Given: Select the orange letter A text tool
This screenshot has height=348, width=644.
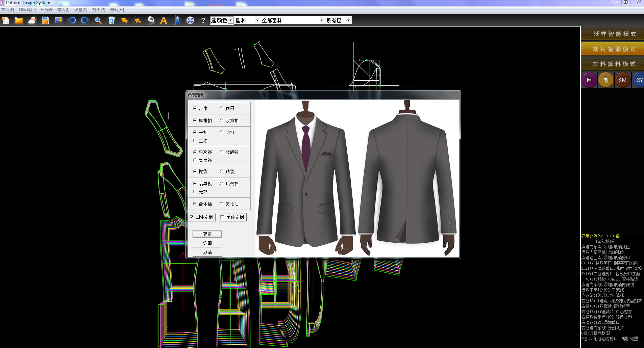Looking at the screenshot, I should point(164,21).
